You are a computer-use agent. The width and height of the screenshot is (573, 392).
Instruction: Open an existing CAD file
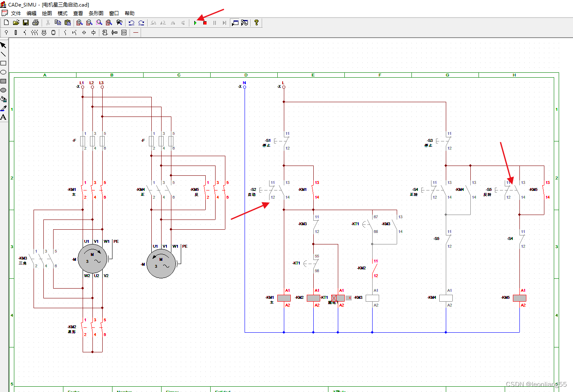tap(16, 23)
